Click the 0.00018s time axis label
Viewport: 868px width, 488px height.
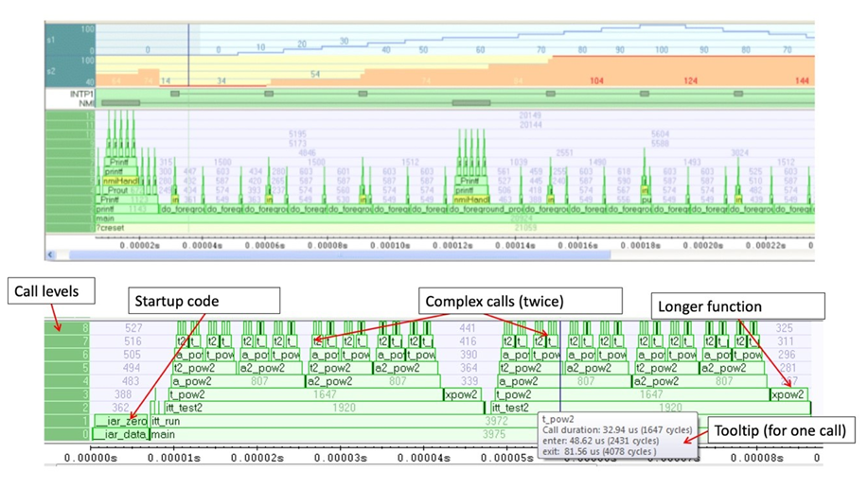coord(641,245)
